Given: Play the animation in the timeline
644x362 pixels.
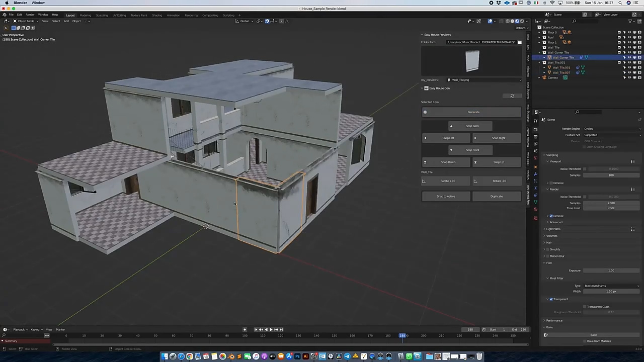Looking at the screenshot, I should click(x=271, y=329).
